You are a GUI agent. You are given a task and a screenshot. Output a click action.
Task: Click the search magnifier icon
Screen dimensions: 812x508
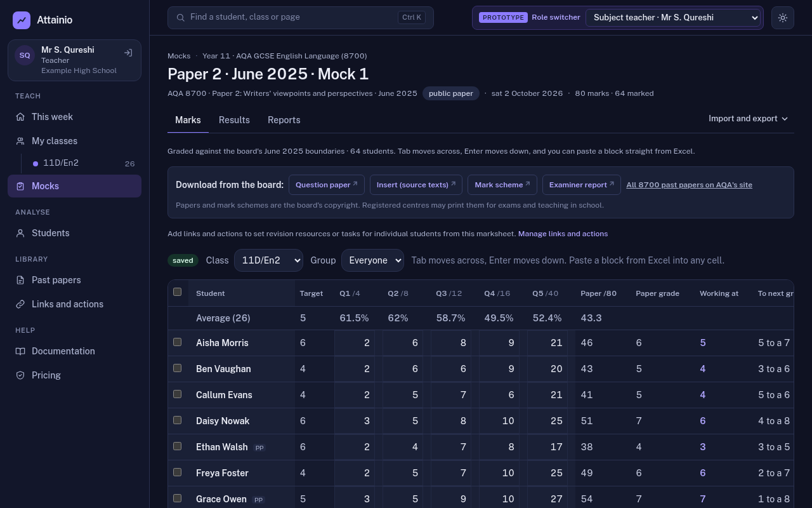[x=181, y=18]
